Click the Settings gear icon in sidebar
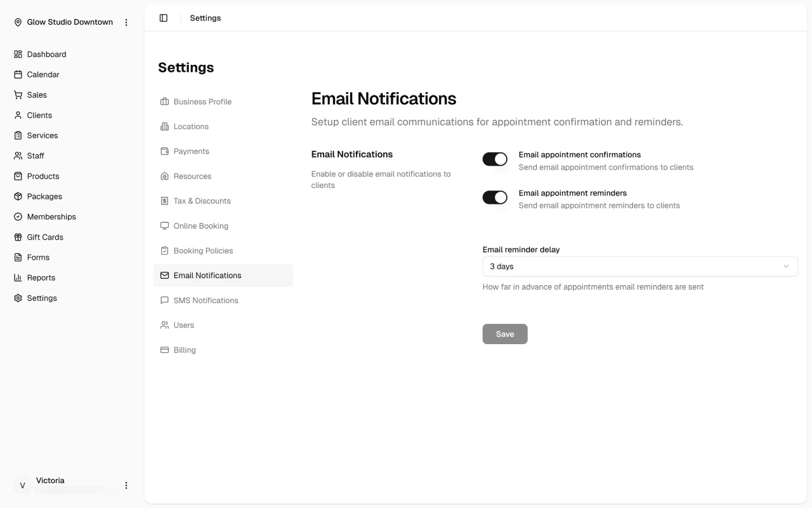 tap(18, 298)
